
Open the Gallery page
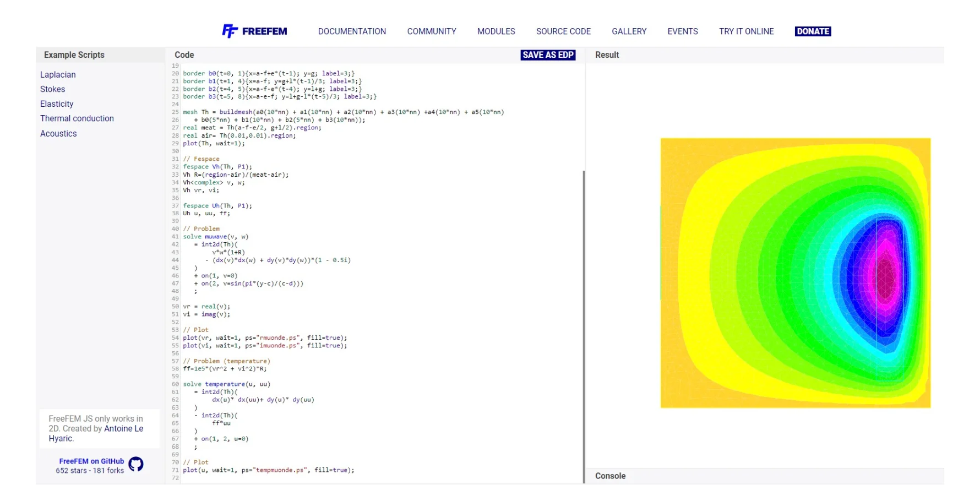[x=629, y=31]
